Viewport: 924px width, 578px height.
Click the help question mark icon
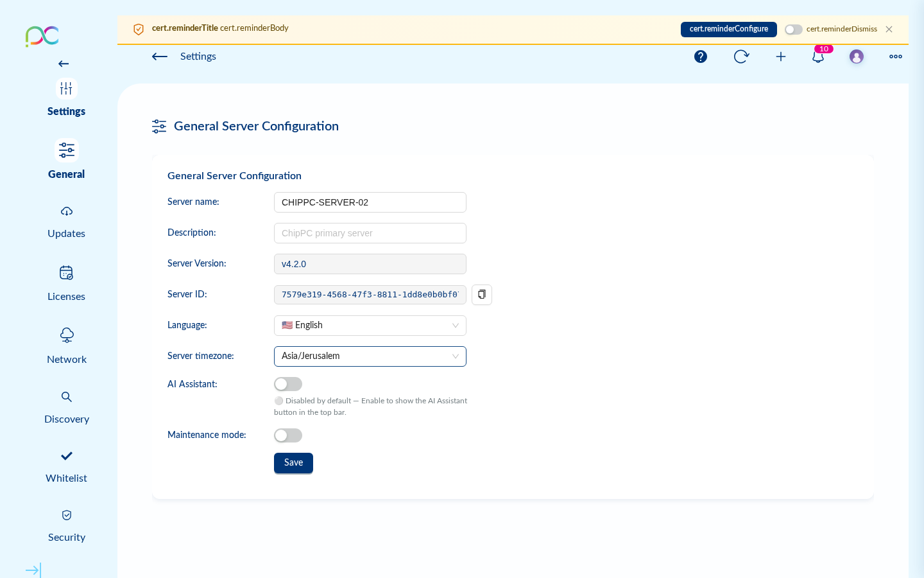[x=701, y=57]
